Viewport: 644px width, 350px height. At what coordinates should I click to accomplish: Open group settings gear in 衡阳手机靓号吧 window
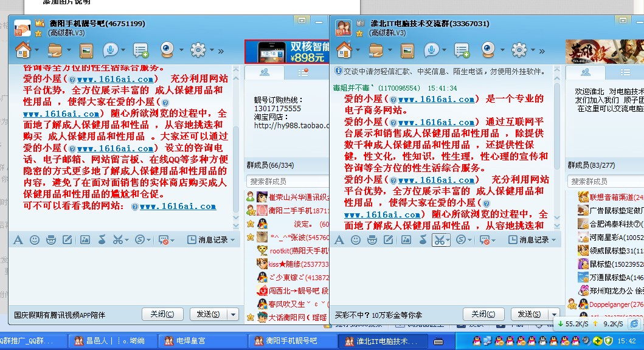click(198, 50)
